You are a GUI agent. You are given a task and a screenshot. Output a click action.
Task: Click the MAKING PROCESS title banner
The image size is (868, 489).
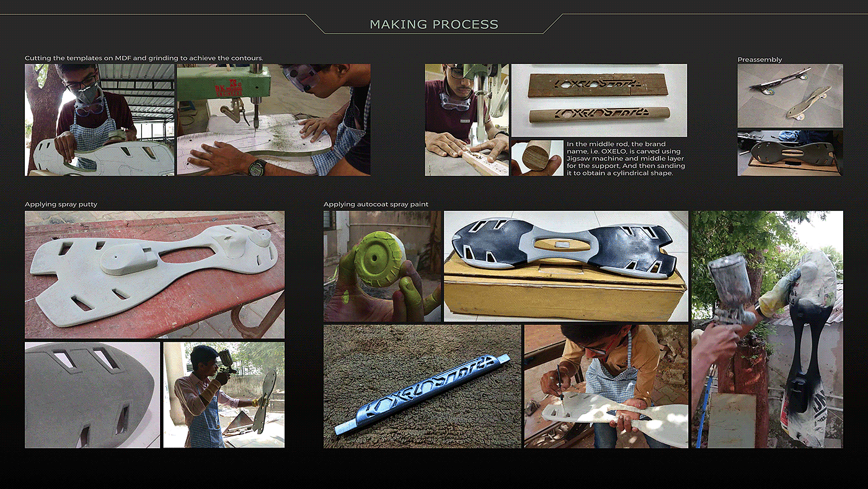click(x=433, y=24)
